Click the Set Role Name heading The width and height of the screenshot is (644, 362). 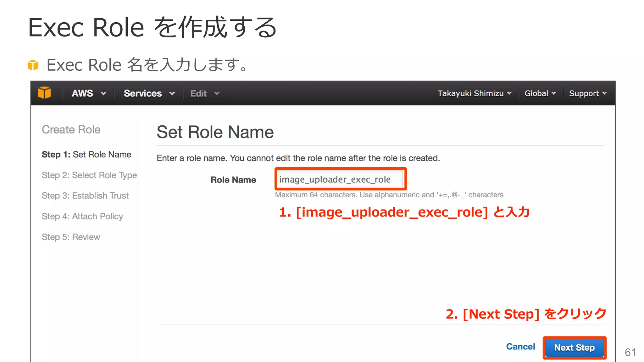click(215, 132)
